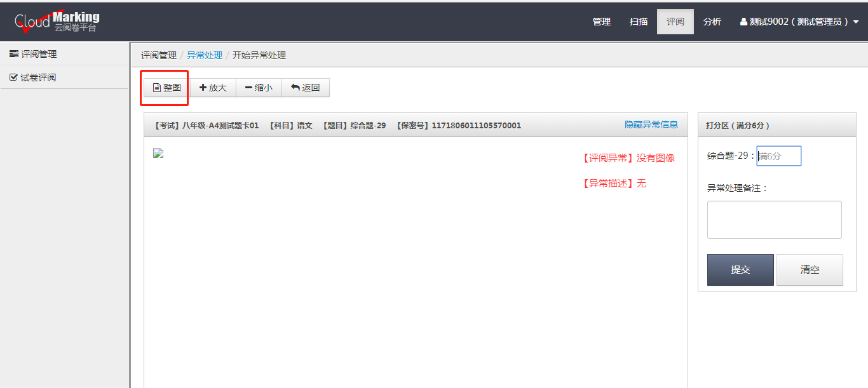Open 评阅管理 from the left sidebar

coord(38,53)
